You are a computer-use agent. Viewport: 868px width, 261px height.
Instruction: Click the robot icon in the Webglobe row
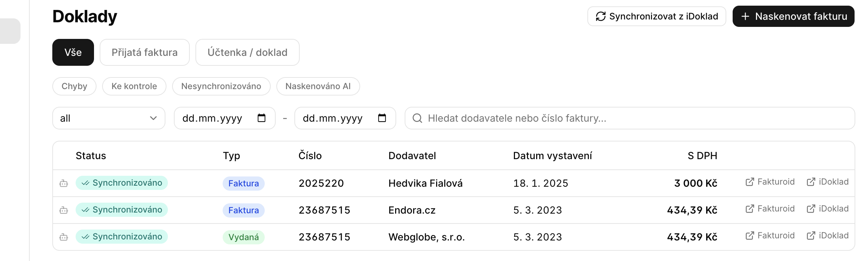coord(64,237)
